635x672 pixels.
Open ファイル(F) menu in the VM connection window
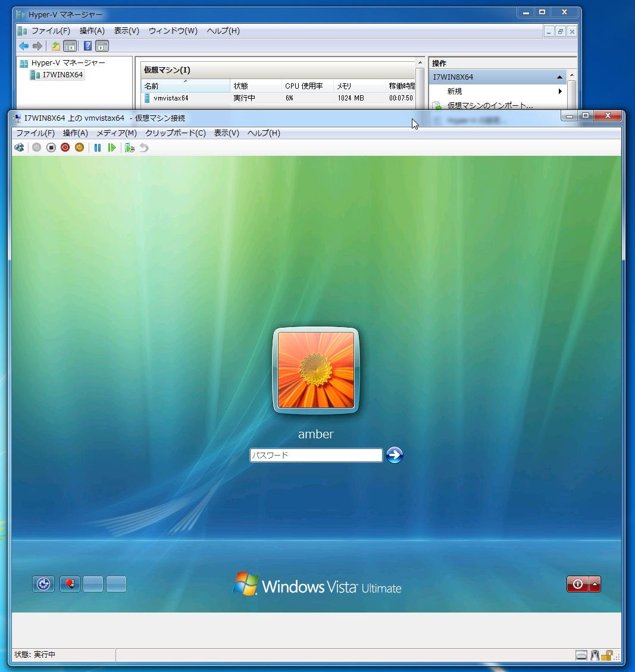tap(36, 133)
